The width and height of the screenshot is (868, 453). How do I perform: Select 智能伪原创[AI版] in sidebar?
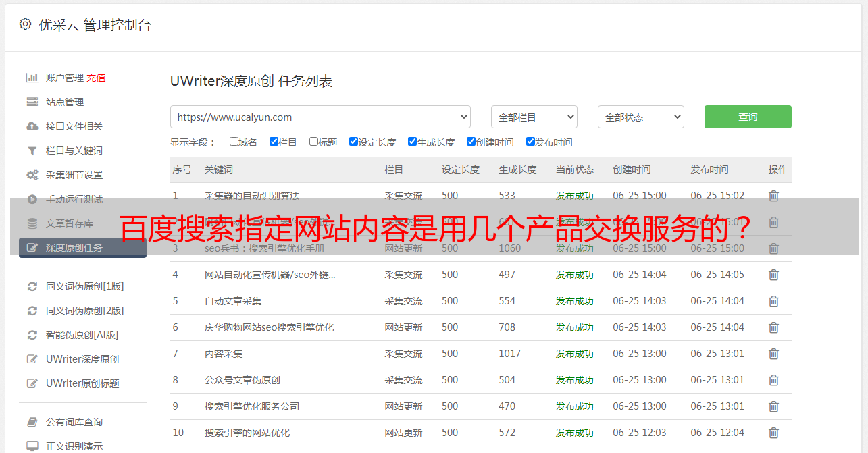(82, 335)
